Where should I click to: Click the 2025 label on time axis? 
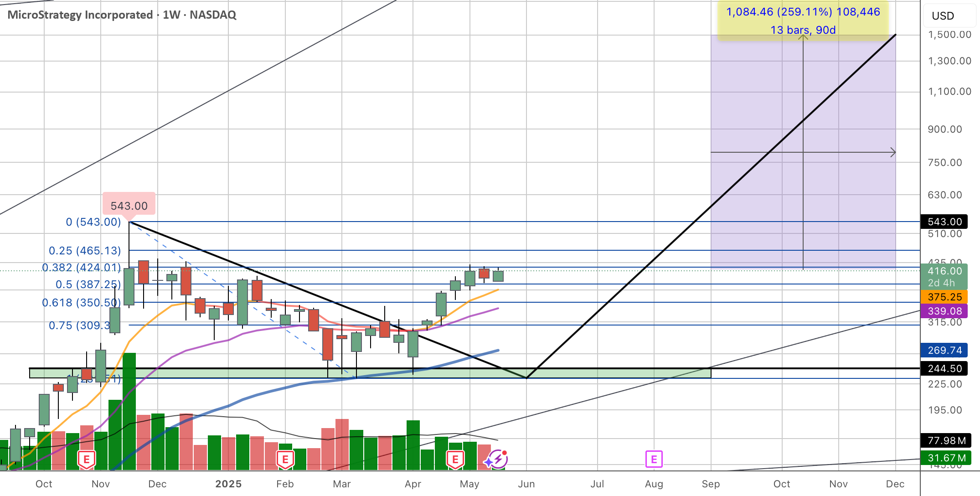pyautogui.click(x=228, y=484)
